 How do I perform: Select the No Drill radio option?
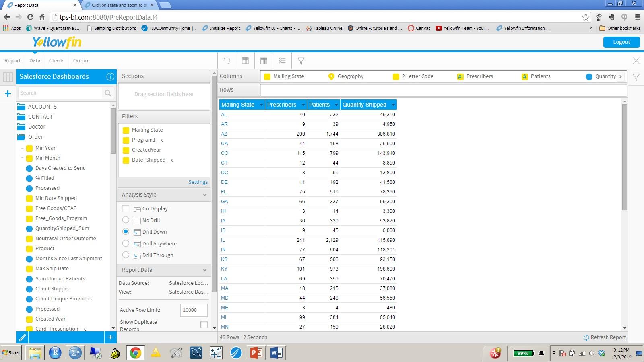126,220
